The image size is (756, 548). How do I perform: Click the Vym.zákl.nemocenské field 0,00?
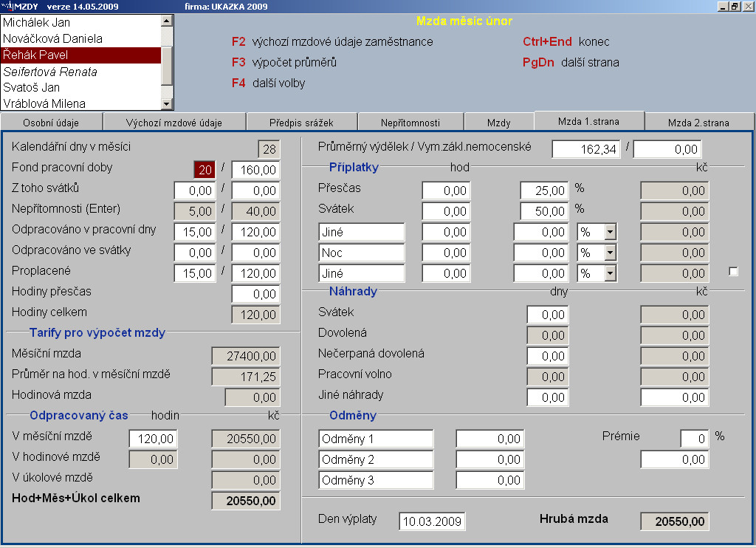tap(667, 149)
